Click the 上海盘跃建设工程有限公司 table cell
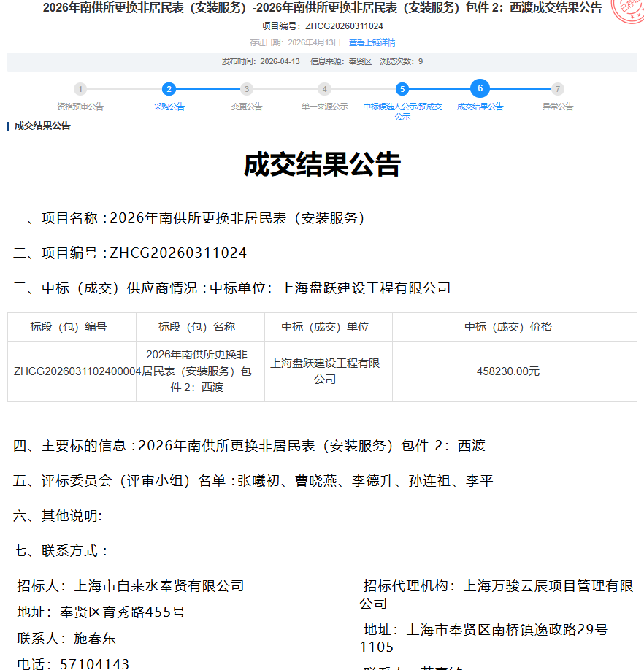Image resolution: width=644 pixels, height=670 pixels. pos(325,371)
